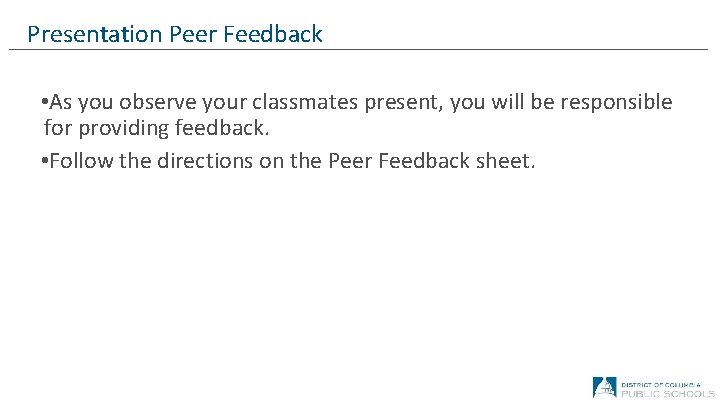Click the horizontal line under the title

point(400,50)
